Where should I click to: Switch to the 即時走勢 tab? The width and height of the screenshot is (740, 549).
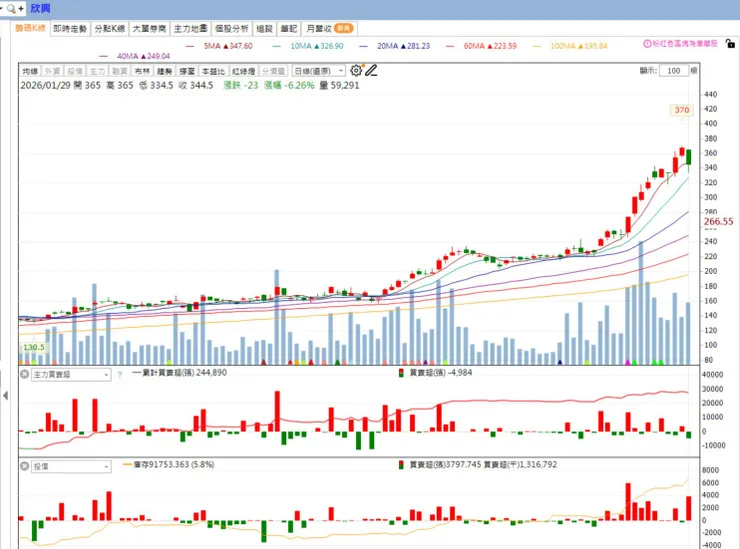tap(70, 29)
